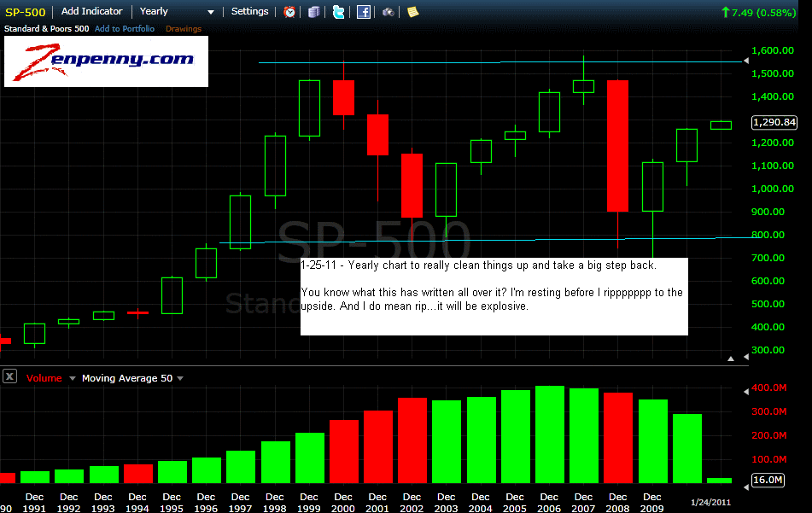Click the Volume indicator label
This screenshot has height=513, width=812.
44,378
